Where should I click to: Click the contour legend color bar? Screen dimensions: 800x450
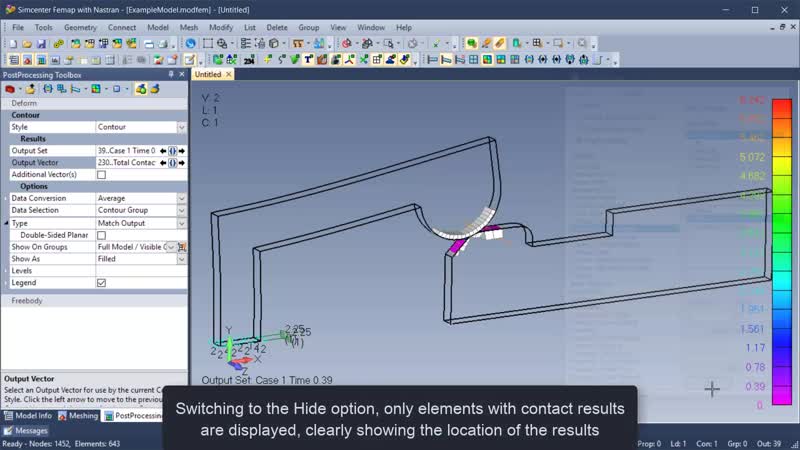[782, 252]
